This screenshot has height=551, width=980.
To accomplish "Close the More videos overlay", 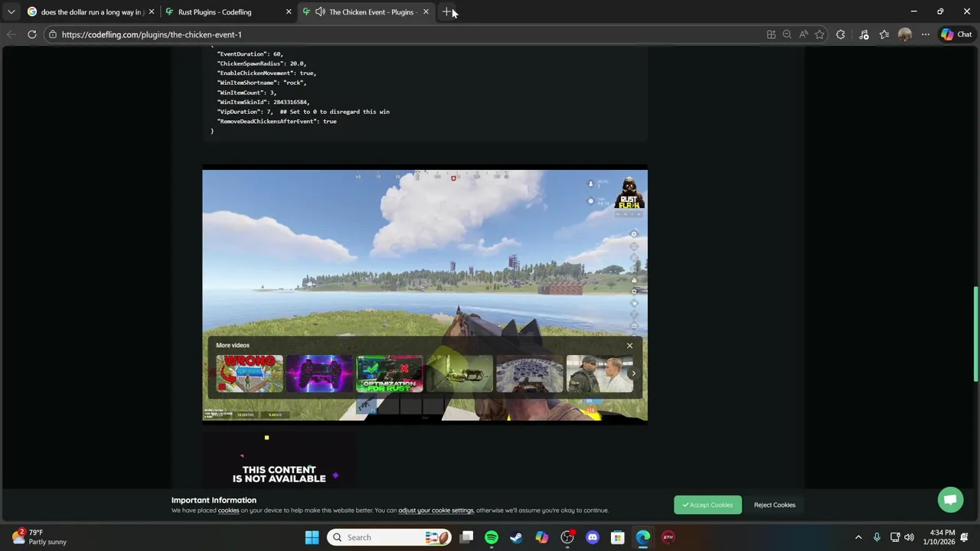I will [630, 346].
